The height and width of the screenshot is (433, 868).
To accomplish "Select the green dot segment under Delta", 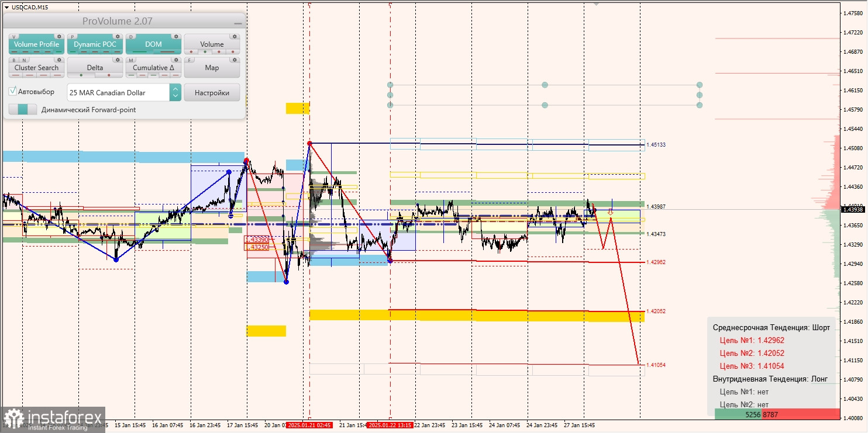I will 81,75.
